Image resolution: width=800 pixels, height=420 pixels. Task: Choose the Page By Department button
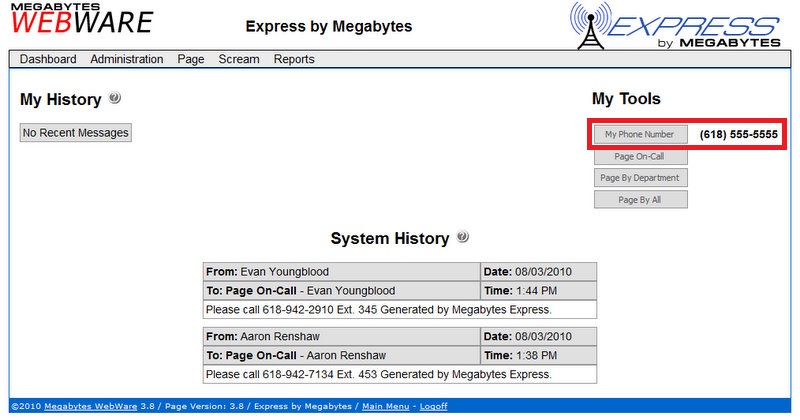640,178
